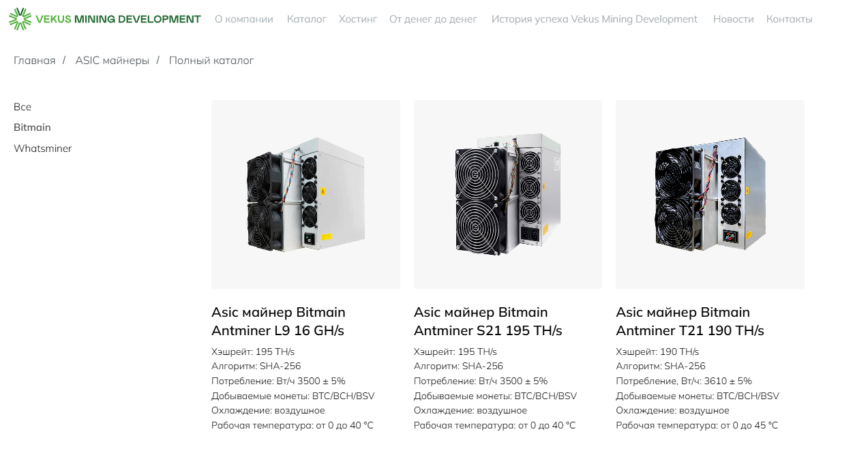Filter catalog by Whatsminer

tap(42, 149)
